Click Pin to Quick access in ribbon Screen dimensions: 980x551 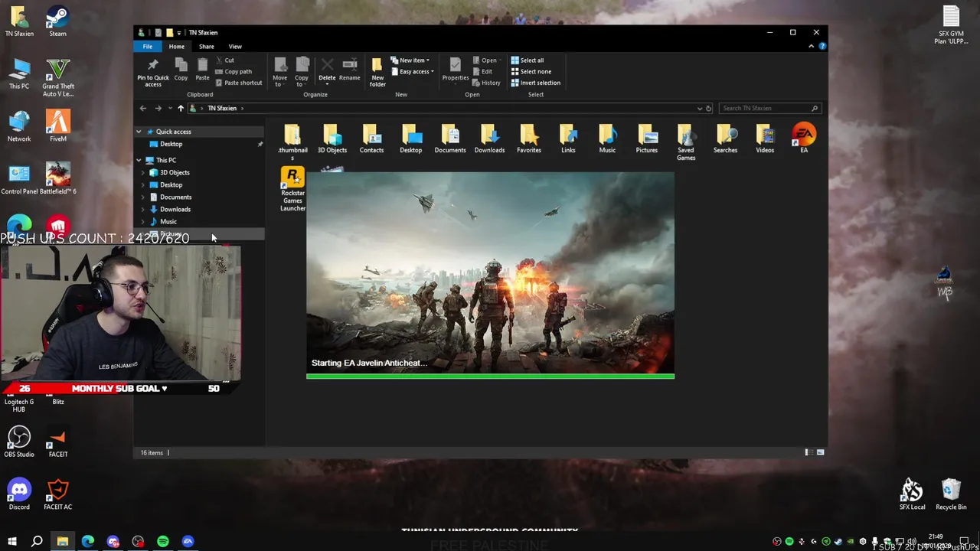click(x=153, y=72)
